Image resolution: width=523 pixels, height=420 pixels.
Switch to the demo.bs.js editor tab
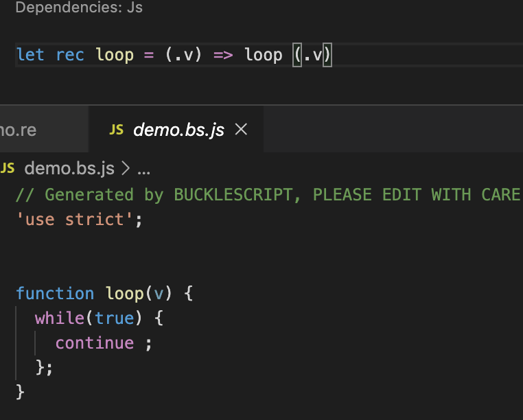(178, 130)
